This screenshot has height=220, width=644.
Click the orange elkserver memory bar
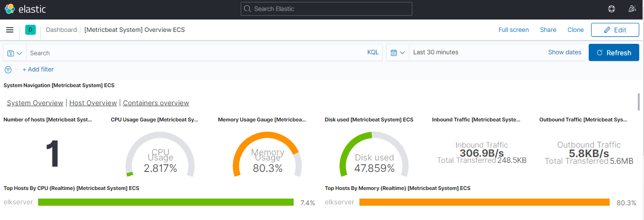pyautogui.click(x=484, y=202)
